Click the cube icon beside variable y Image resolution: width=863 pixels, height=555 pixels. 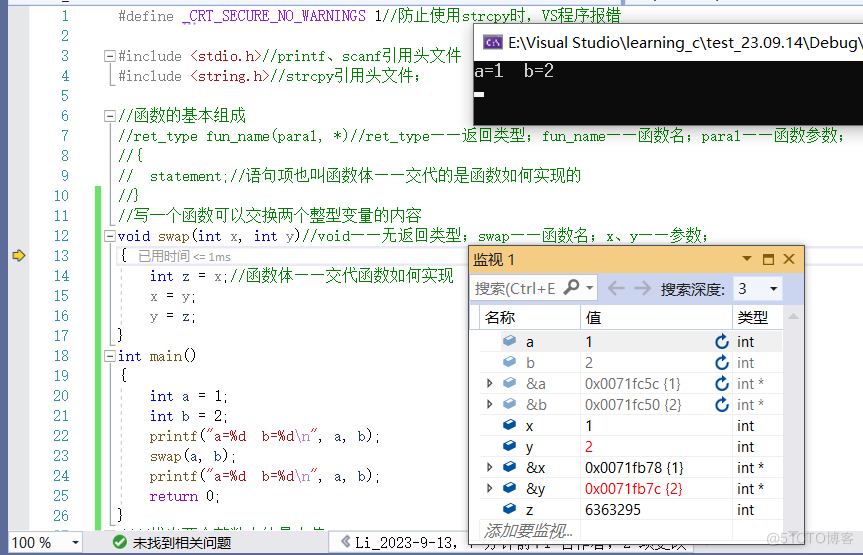[510, 446]
